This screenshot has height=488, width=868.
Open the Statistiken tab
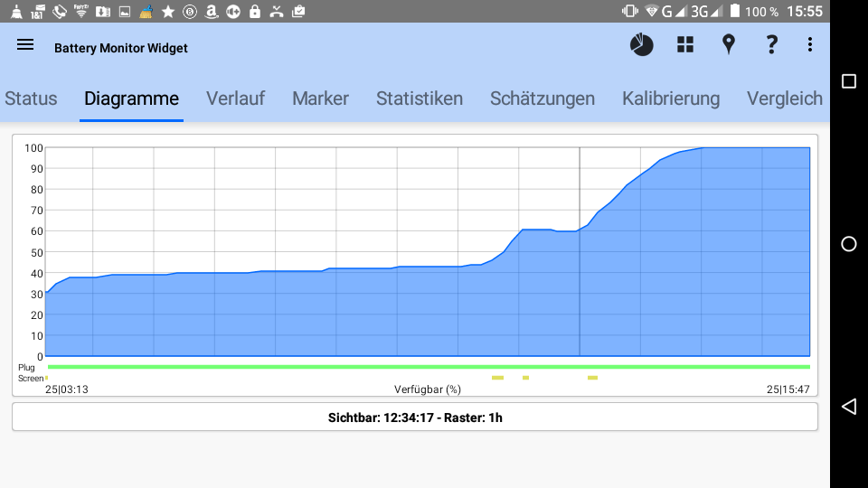coord(419,99)
